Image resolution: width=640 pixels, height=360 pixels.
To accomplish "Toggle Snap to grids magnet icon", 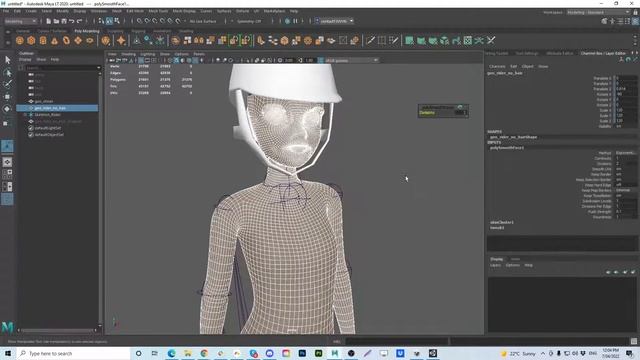I will point(139,21).
